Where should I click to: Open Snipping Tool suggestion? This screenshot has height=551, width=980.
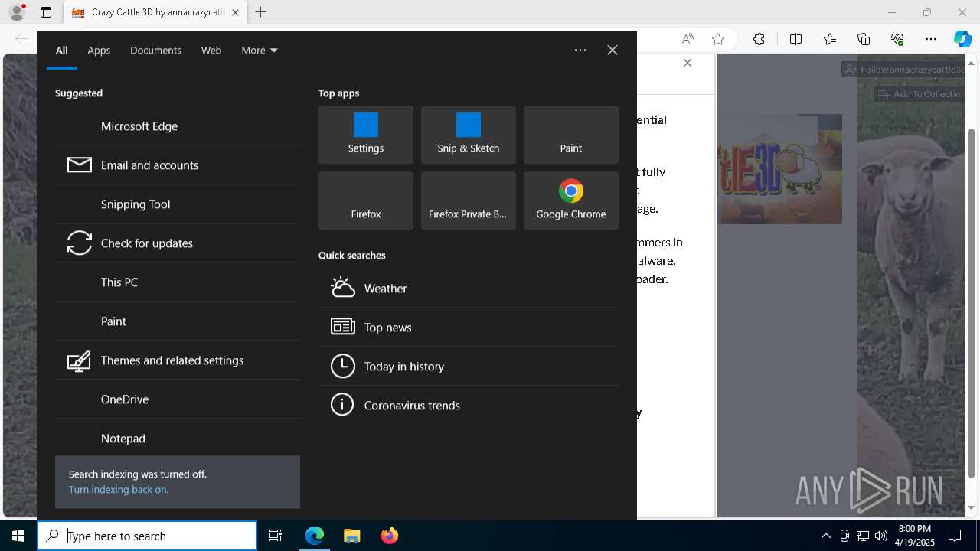click(x=177, y=204)
